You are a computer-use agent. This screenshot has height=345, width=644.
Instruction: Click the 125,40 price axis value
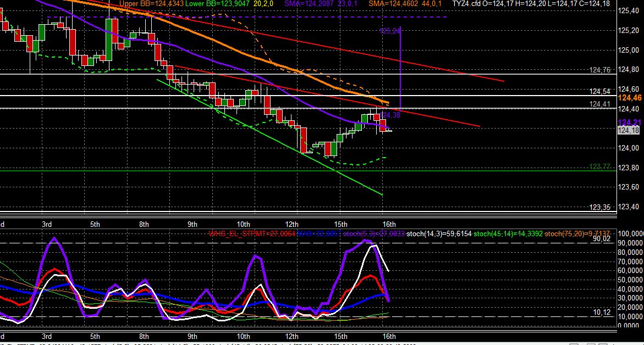point(629,10)
